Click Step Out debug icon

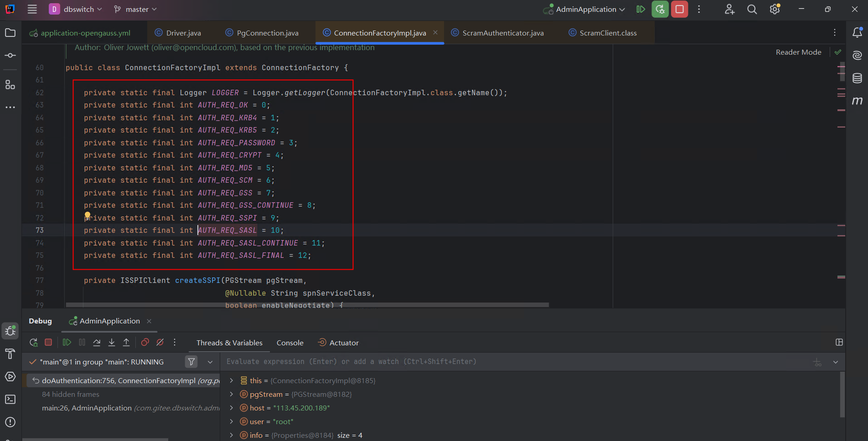tap(126, 343)
